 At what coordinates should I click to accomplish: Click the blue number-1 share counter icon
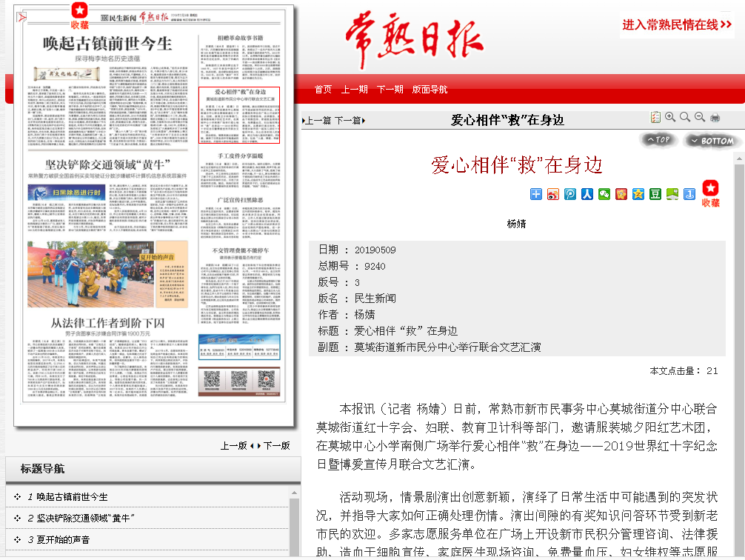pyautogui.click(x=689, y=194)
